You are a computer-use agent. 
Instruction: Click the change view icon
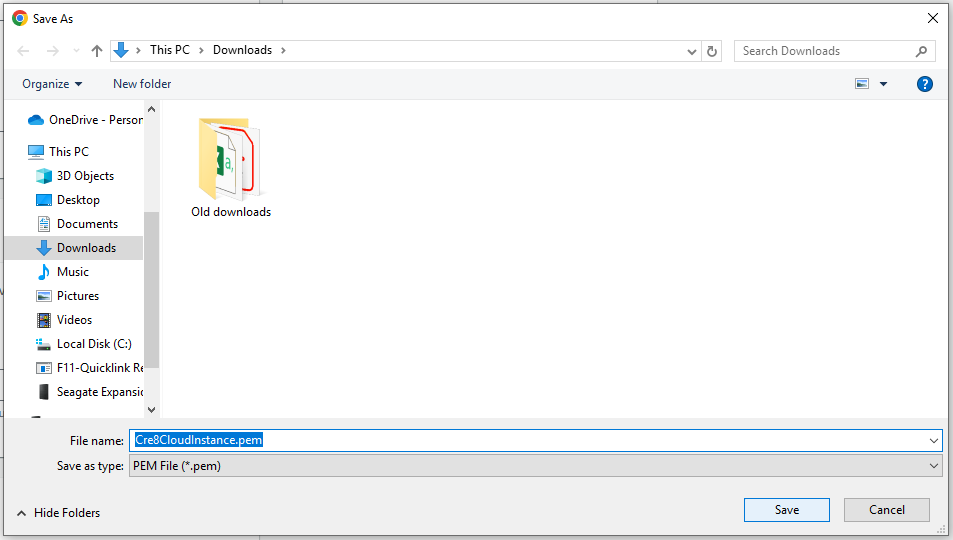(862, 84)
